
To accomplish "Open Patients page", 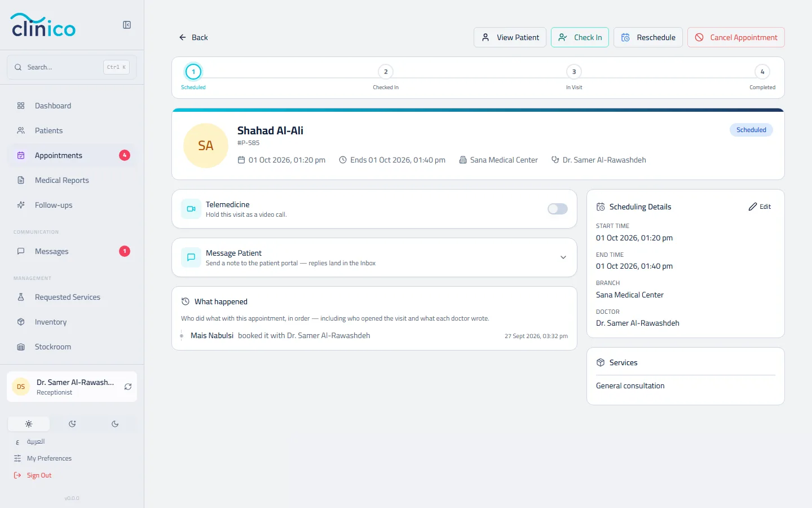I will click(x=72, y=130).
